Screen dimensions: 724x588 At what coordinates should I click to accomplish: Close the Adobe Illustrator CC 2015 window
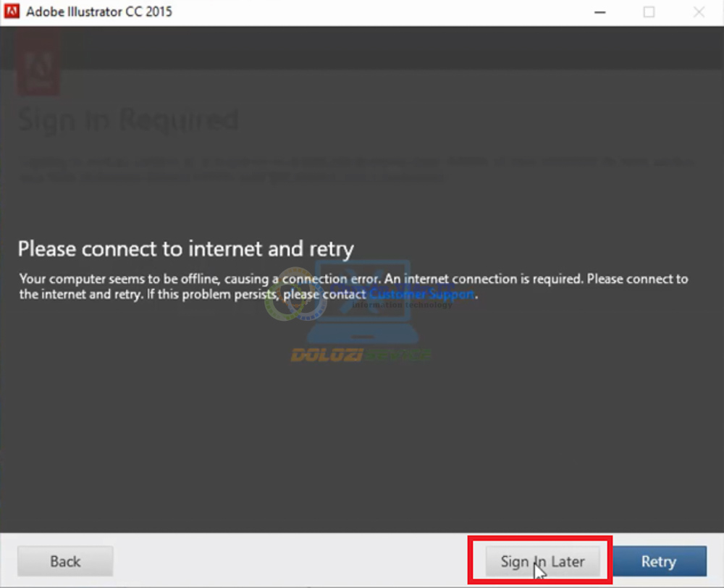(699, 12)
